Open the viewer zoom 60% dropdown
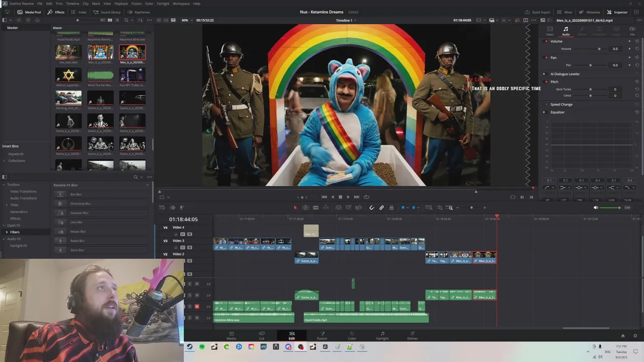The width and height of the screenshot is (644, 362). pos(187,20)
